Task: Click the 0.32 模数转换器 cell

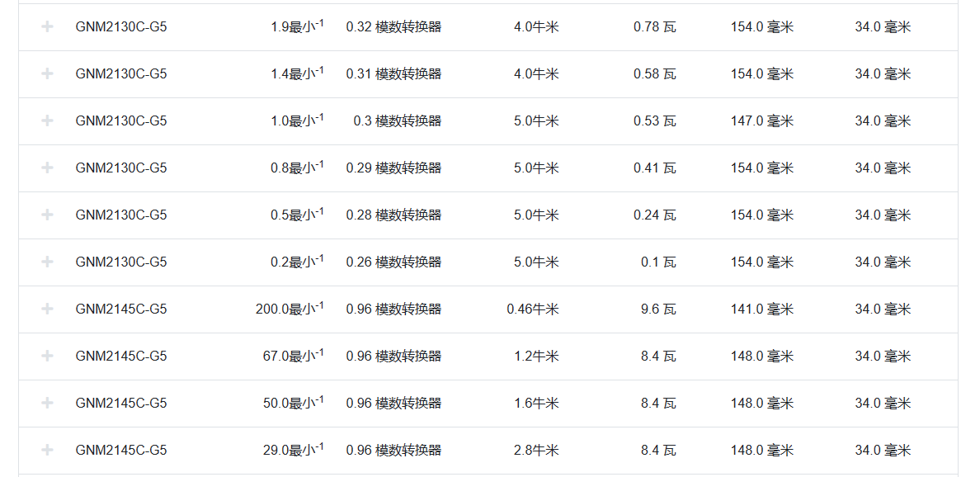Action: [x=393, y=26]
